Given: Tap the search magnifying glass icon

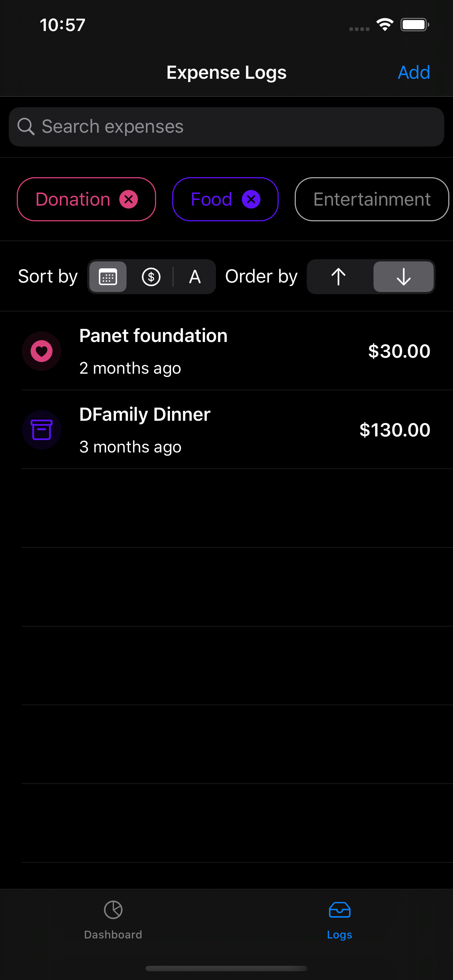Looking at the screenshot, I should click(26, 127).
